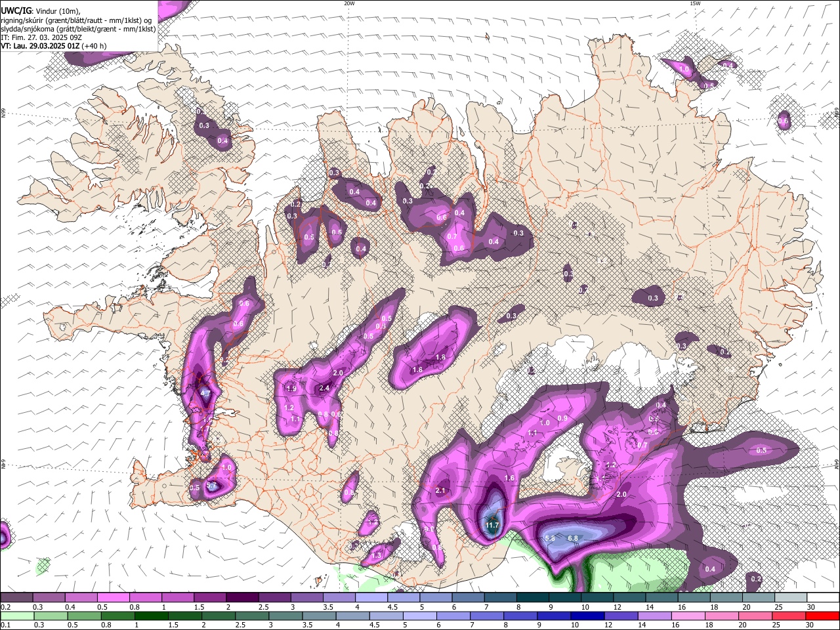Click the slydda/snjókoma legend description line
840x630 pixels.
click(78, 29)
